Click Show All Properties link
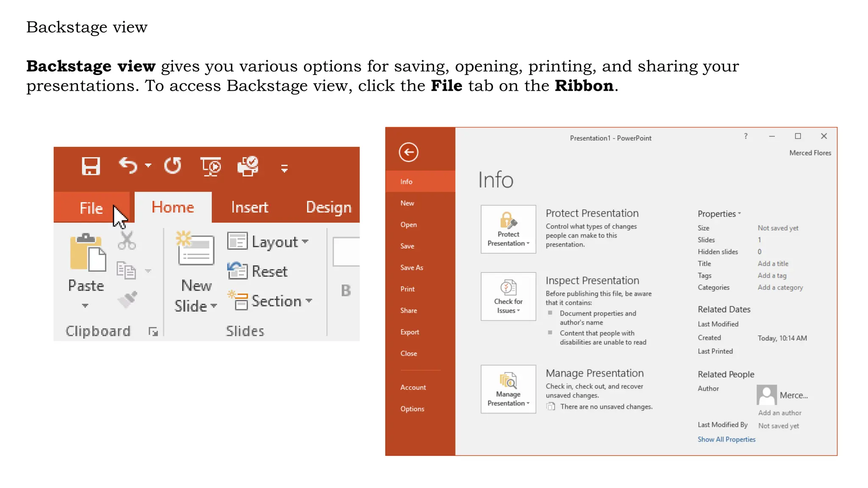868x488 pixels. (x=726, y=440)
